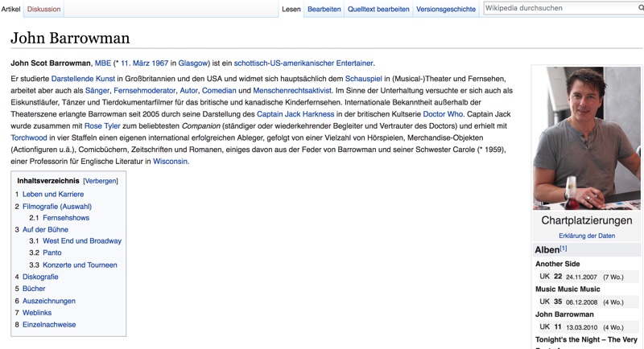
Task: Select the Lesen tab
Action: click(291, 9)
